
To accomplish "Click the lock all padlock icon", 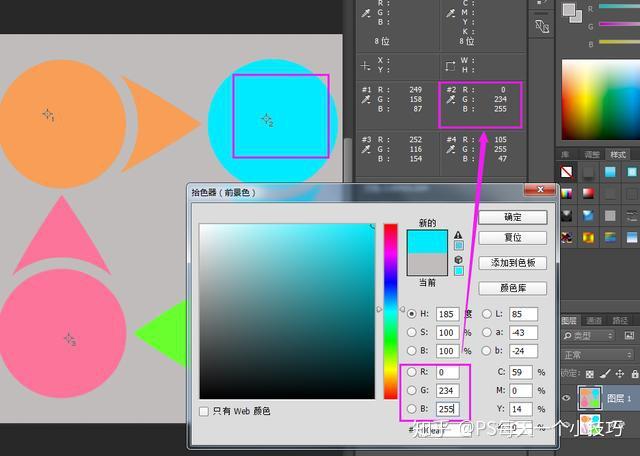I will point(635,374).
